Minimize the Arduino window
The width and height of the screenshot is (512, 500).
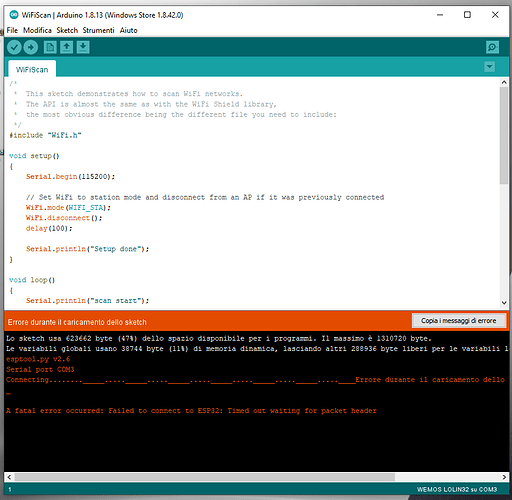pos(440,15)
